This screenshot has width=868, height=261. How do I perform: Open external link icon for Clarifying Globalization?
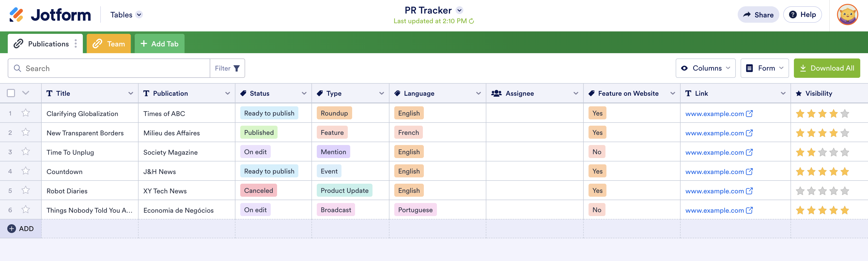pos(749,114)
